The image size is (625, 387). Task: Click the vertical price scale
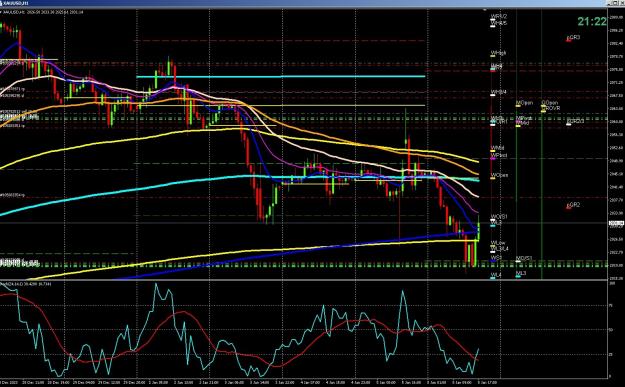616,143
